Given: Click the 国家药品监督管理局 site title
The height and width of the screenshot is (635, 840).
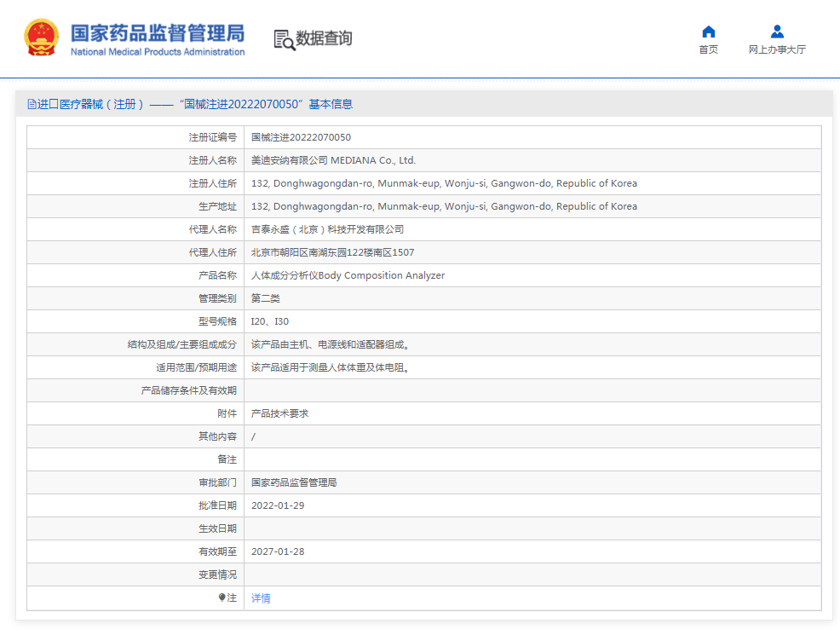Looking at the screenshot, I should [x=157, y=33].
